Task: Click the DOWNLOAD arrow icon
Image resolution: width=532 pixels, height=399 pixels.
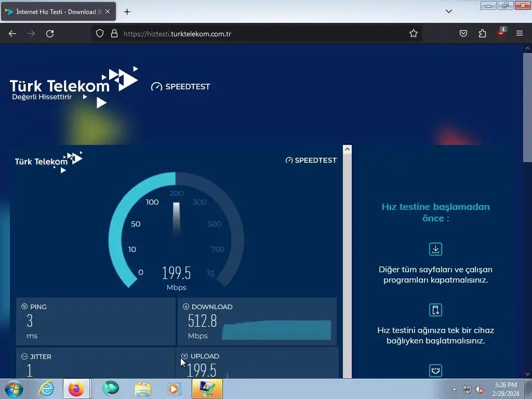Action: click(186, 307)
